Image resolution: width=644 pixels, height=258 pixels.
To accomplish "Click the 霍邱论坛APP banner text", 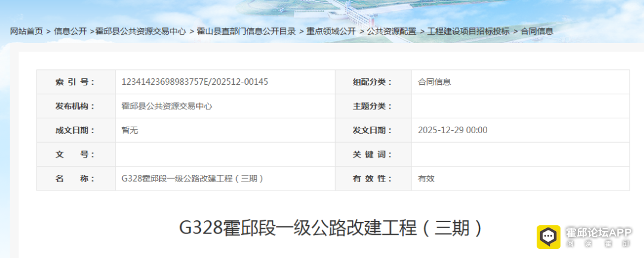I will click(599, 232).
